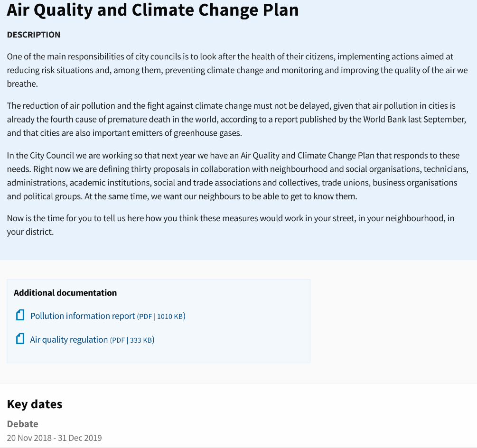Click the paragraph starting 'In the City Council'
Image resolution: width=477 pixels, height=448 pixels.
point(238,176)
